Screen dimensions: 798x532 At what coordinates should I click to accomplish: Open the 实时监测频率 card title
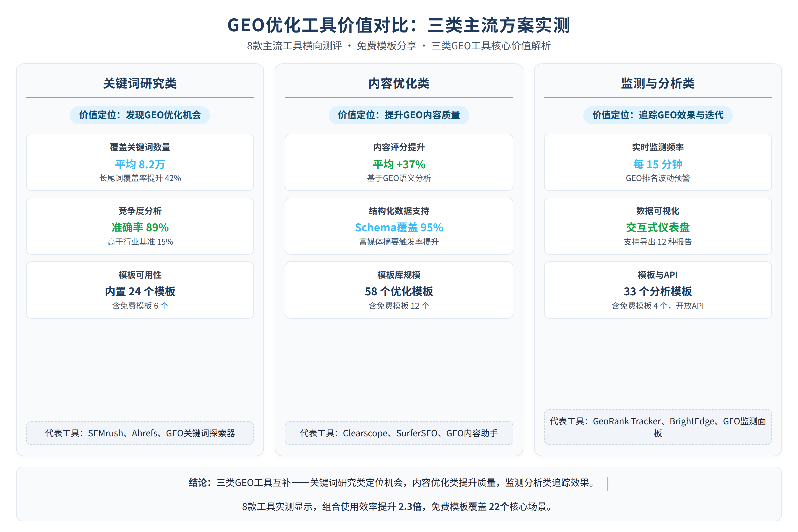658,147
